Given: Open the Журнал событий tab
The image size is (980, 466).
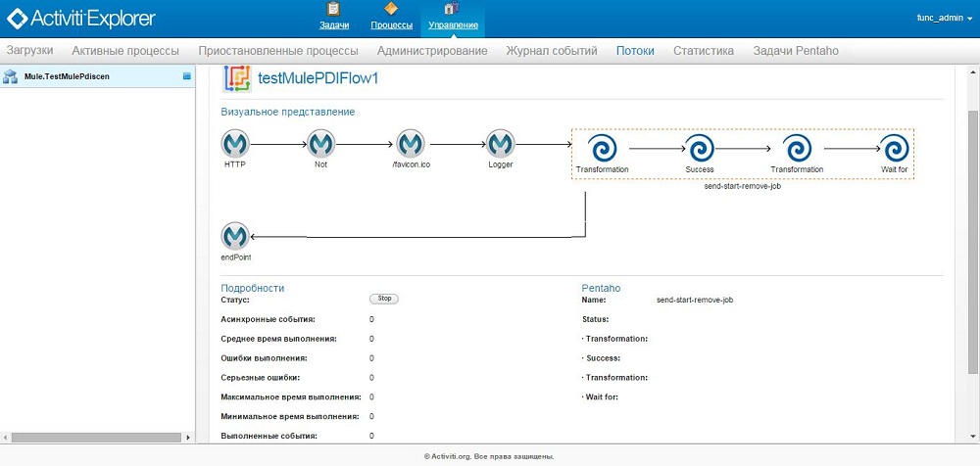Looking at the screenshot, I should coord(551,50).
